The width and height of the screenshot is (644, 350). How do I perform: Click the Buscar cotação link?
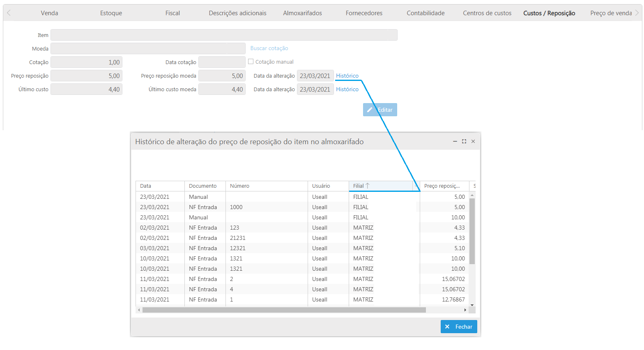pos(269,48)
